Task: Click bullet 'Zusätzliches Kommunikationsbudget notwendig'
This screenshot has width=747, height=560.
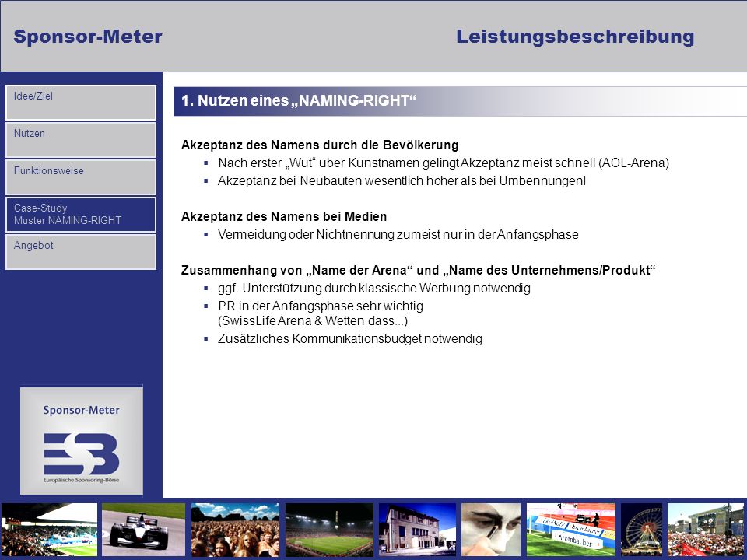Action: pos(349,338)
